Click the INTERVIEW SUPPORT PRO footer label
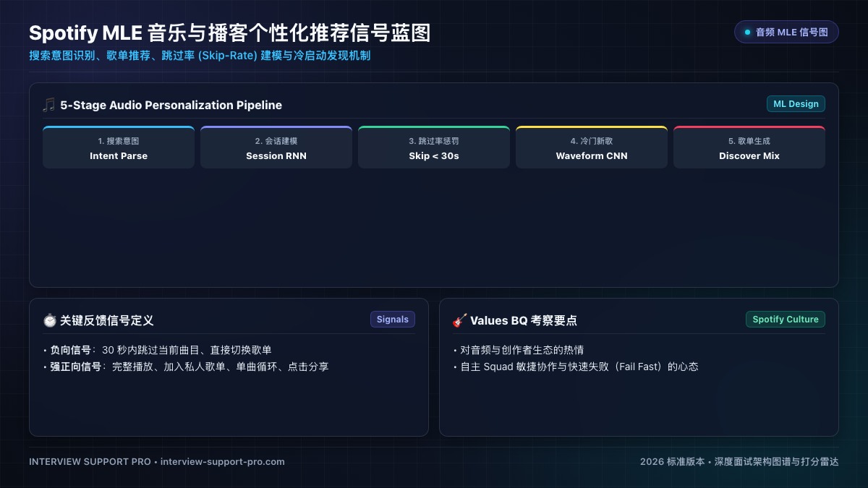868x488 pixels. click(90, 461)
